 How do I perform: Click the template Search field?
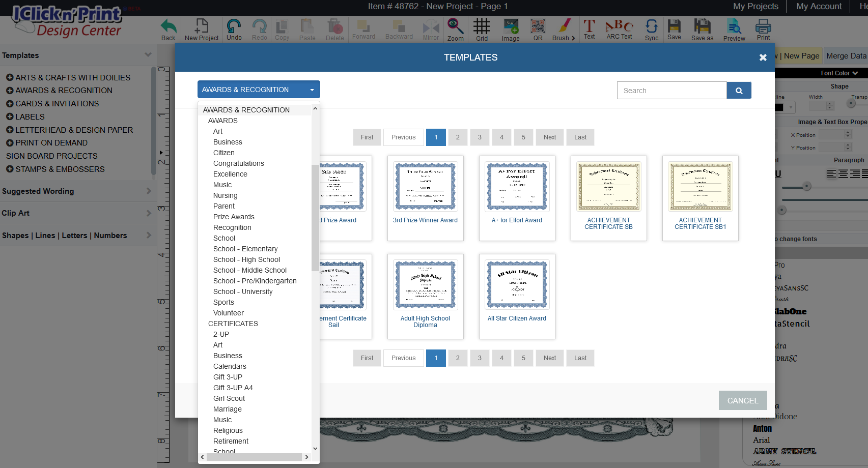(x=671, y=91)
